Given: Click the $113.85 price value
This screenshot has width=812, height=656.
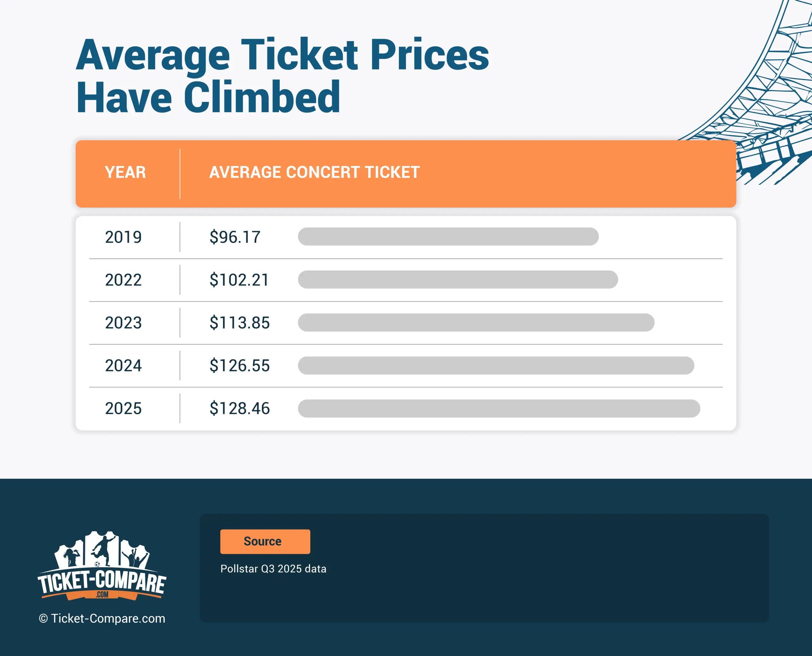Looking at the screenshot, I should click(239, 323).
